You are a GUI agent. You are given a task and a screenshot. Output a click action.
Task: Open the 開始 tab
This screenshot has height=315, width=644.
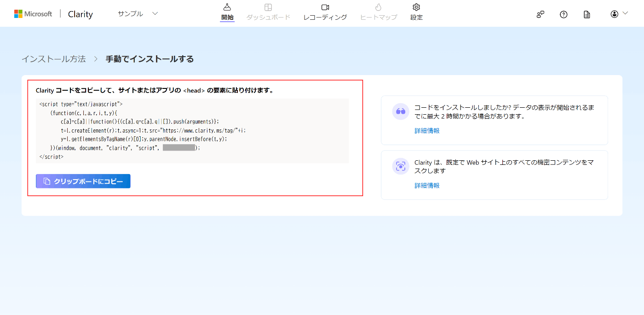pos(227,13)
